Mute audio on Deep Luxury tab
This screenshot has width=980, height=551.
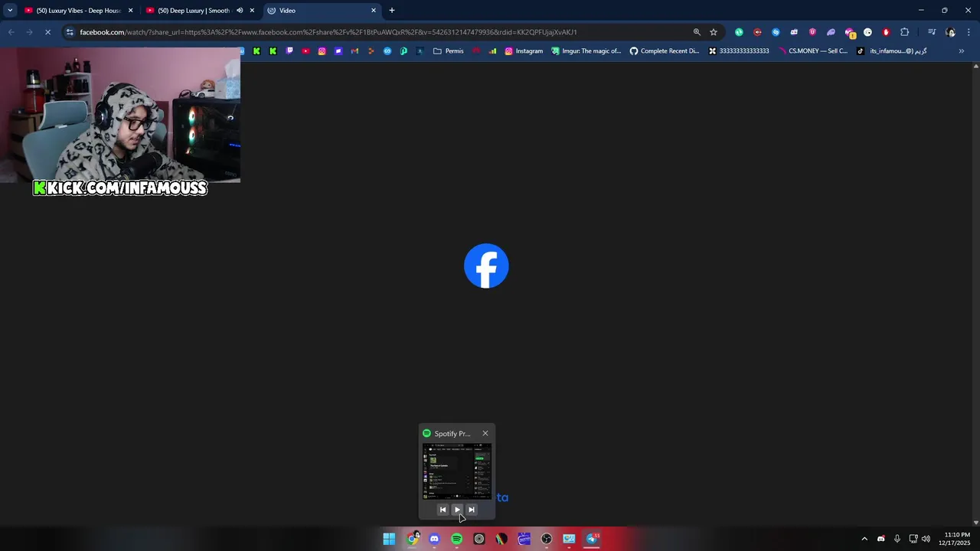(x=240, y=11)
